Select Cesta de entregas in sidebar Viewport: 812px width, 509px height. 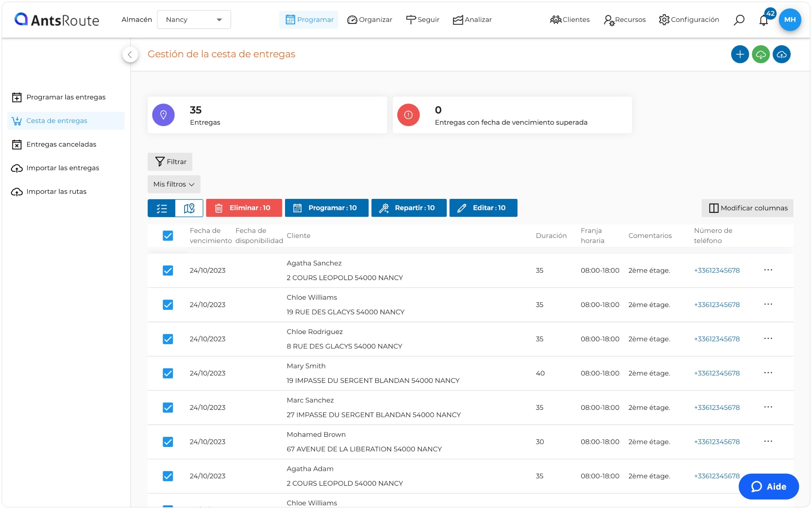tap(66, 121)
